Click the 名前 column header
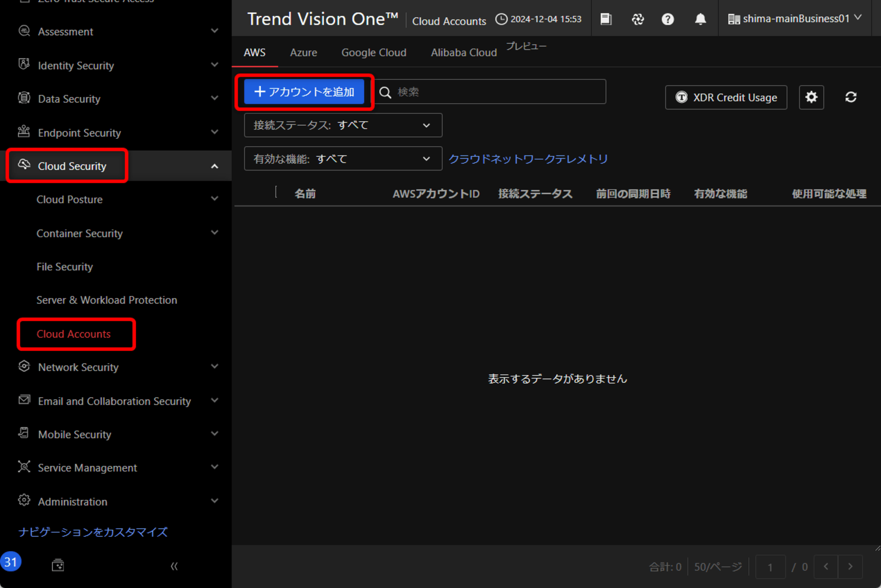 click(305, 194)
